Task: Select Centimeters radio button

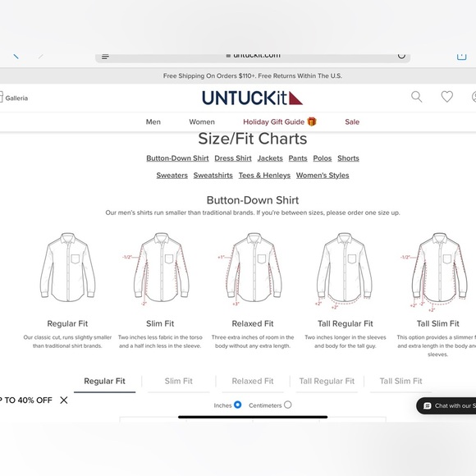Action: pos(288,405)
